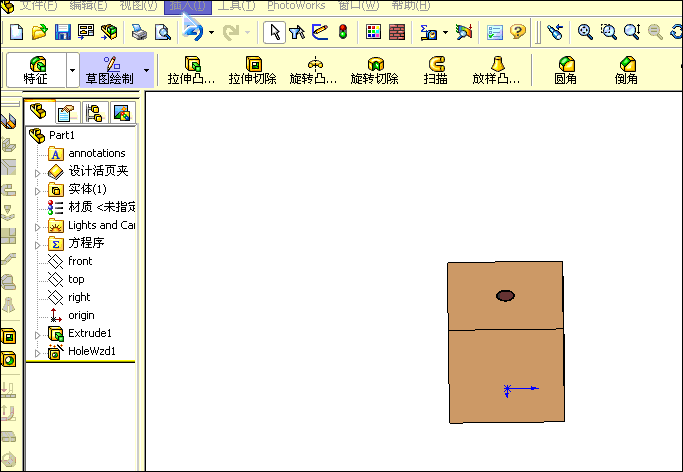Click the 扫描 sweep tool
683x472 pixels.
coord(436,70)
